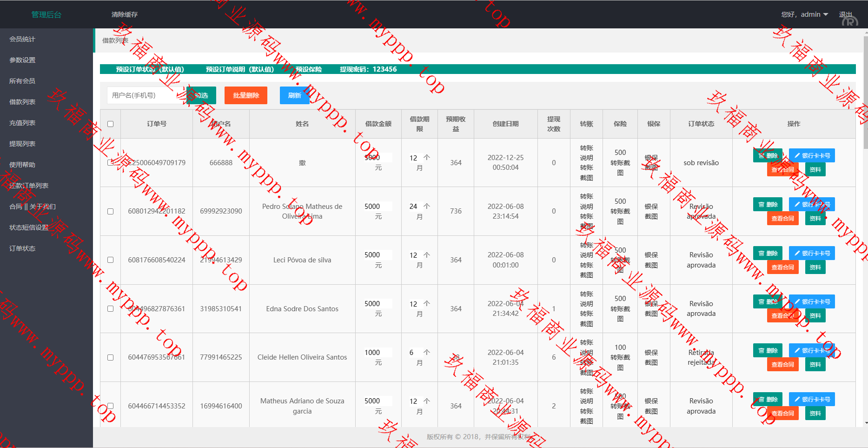Toggle the select-all checkbox in table header
The image size is (868, 448).
tap(110, 124)
